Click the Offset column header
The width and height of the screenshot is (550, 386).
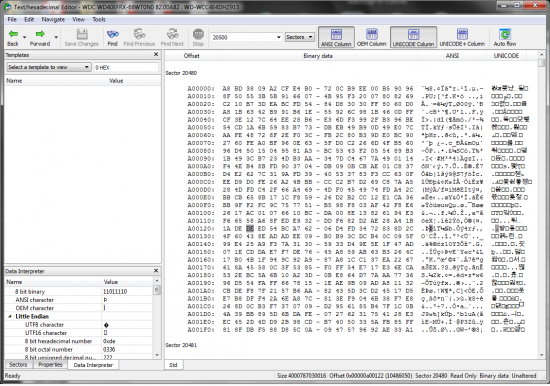click(x=192, y=56)
